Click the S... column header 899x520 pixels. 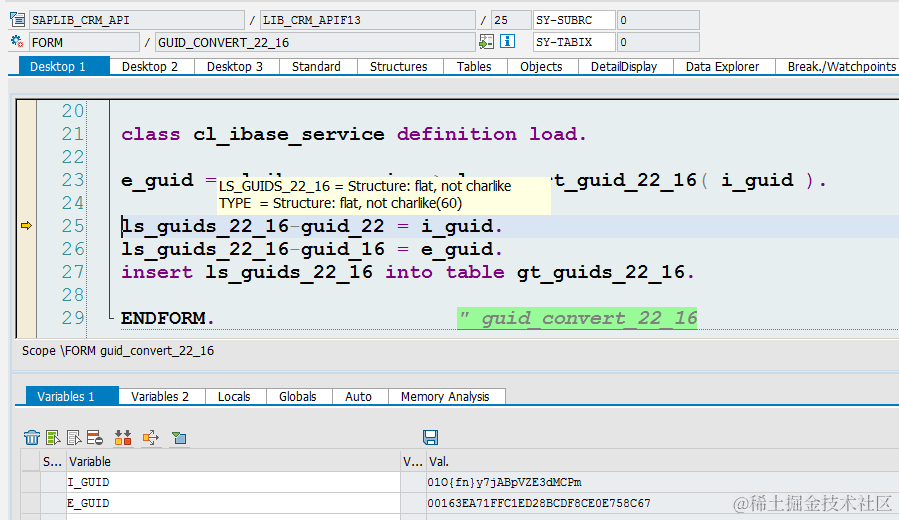pos(53,462)
